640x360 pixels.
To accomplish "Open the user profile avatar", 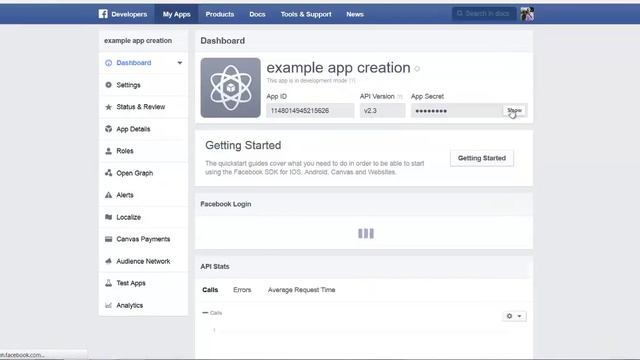I will 527,14.
